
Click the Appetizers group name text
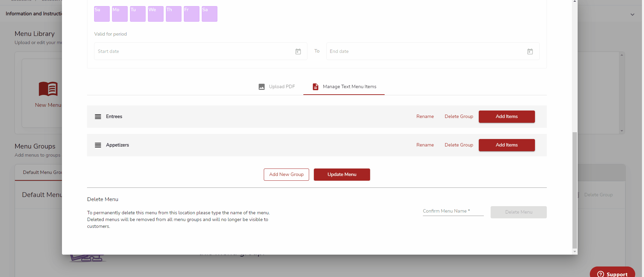pos(117,145)
